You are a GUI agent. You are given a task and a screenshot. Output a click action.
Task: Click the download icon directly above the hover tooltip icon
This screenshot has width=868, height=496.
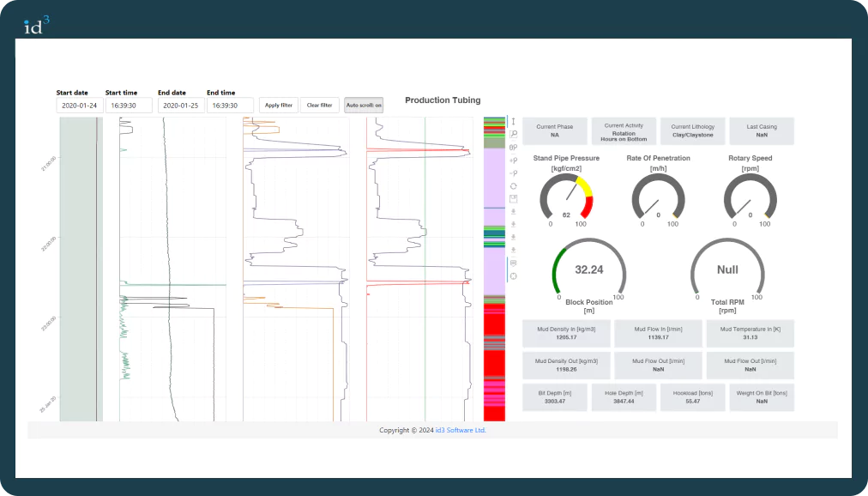(513, 251)
